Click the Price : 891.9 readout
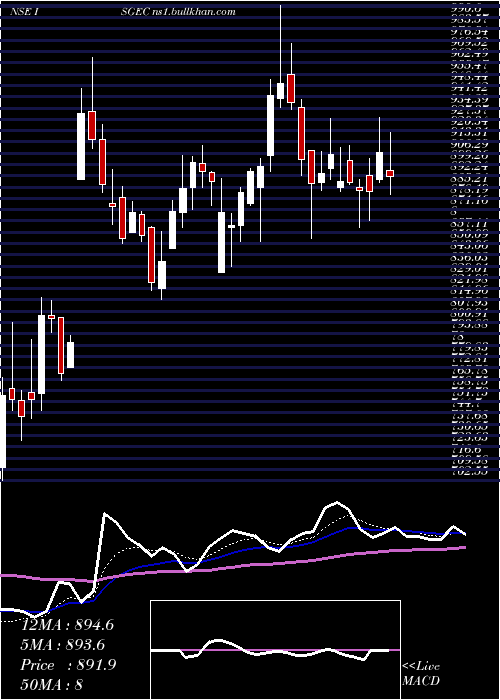This screenshot has height=700, width=500. (x=68, y=665)
